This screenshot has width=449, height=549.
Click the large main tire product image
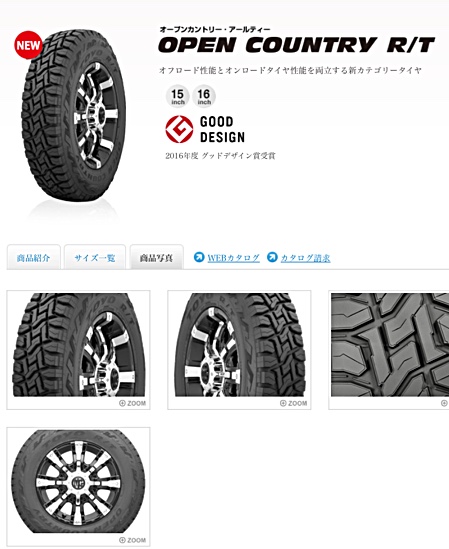coord(74,116)
